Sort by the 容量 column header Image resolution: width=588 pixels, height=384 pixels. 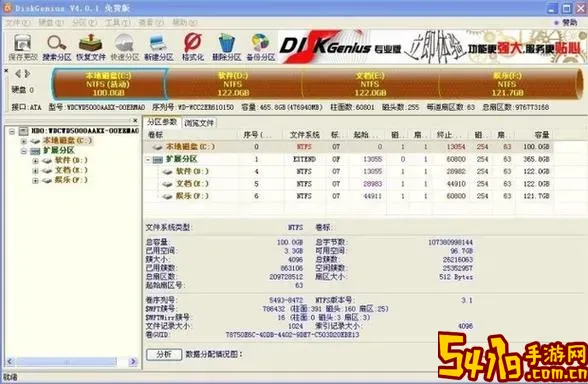(533, 135)
